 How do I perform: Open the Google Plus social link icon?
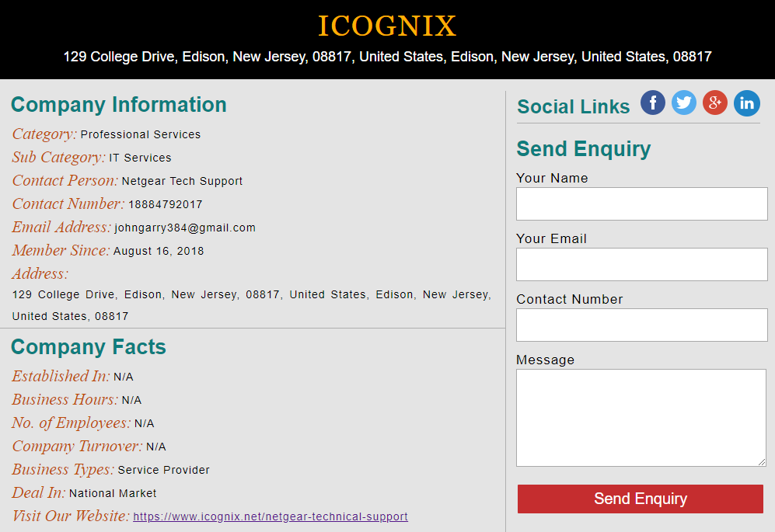714,103
